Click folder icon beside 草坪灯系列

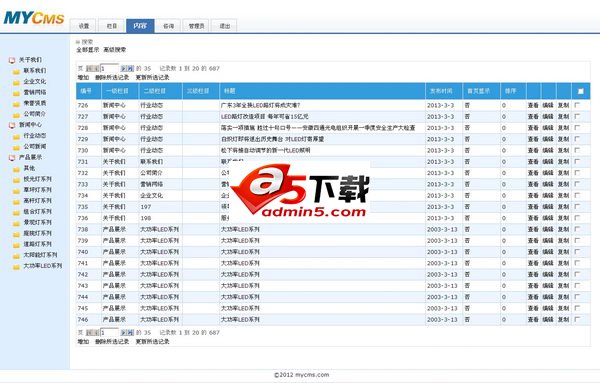point(16,190)
